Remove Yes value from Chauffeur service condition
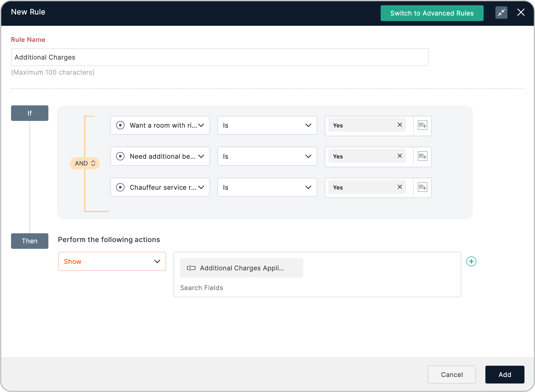The width and height of the screenshot is (535, 392). 400,187
